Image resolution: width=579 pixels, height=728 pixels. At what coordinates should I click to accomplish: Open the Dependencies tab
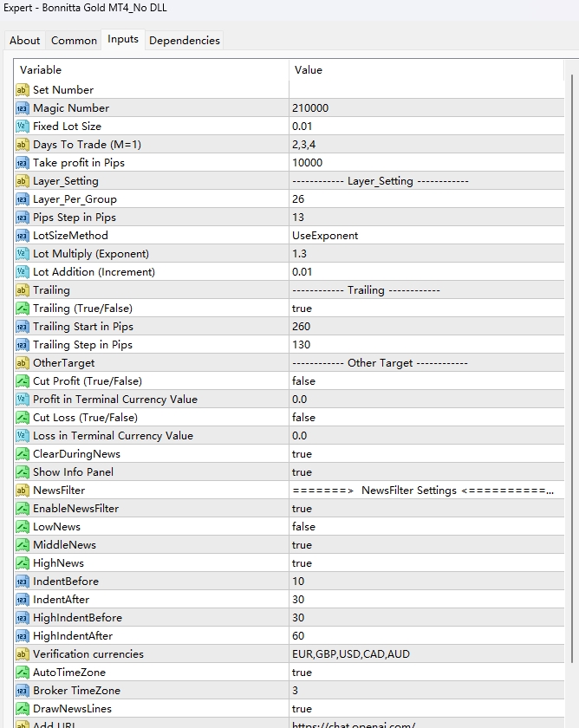coord(185,41)
